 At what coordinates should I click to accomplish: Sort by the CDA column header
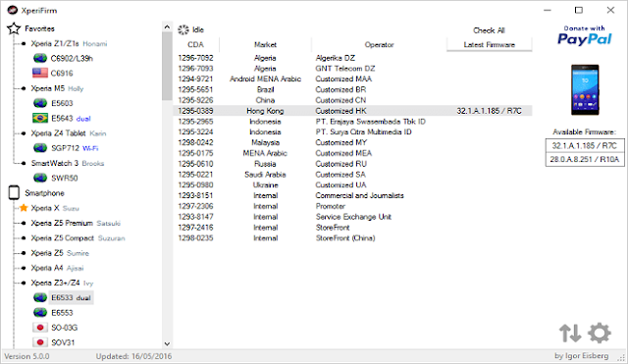click(196, 44)
